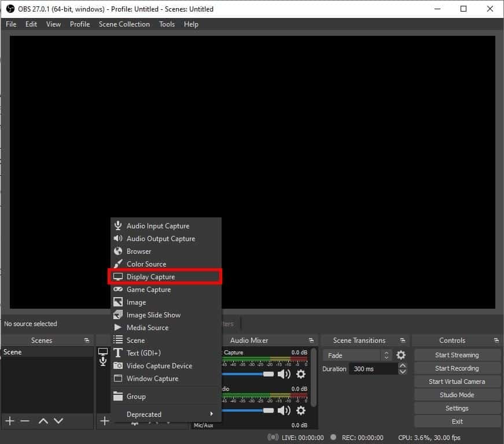
Task: Open the Help menu
Action: tap(191, 24)
